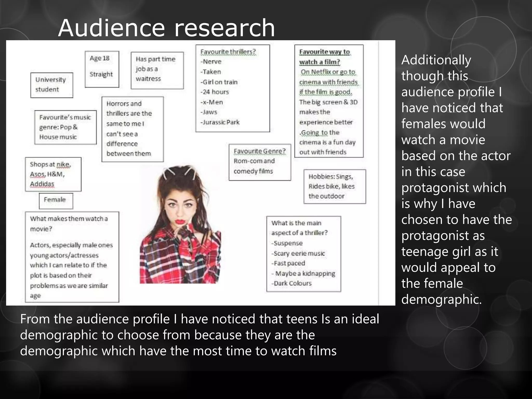Click the 'Favourite thrillers?' heading
The image size is (532, 399).
click(228, 52)
